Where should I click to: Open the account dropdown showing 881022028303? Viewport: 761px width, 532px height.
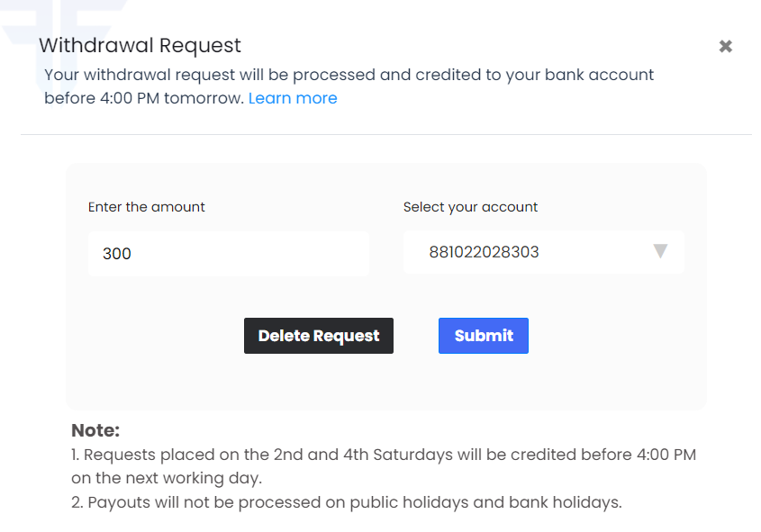(544, 252)
